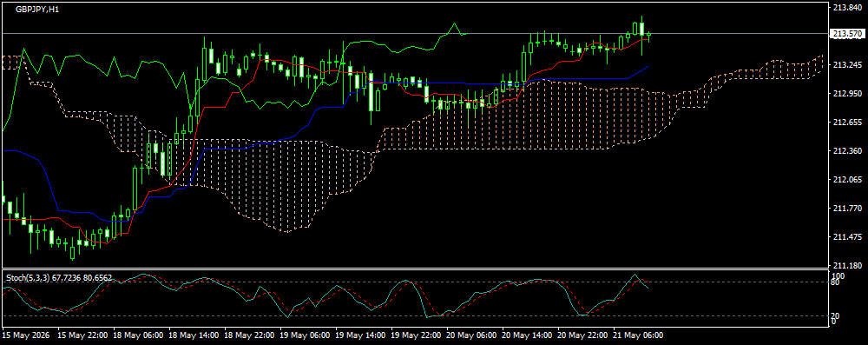Click the 211.180 price axis label
The image size is (868, 345).
[x=847, y=265]
